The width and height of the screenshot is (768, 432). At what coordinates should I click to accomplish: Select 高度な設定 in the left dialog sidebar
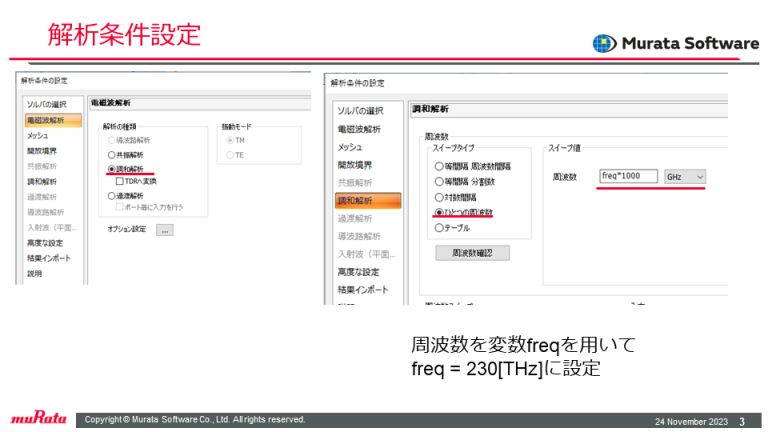(x=45, y=243)
